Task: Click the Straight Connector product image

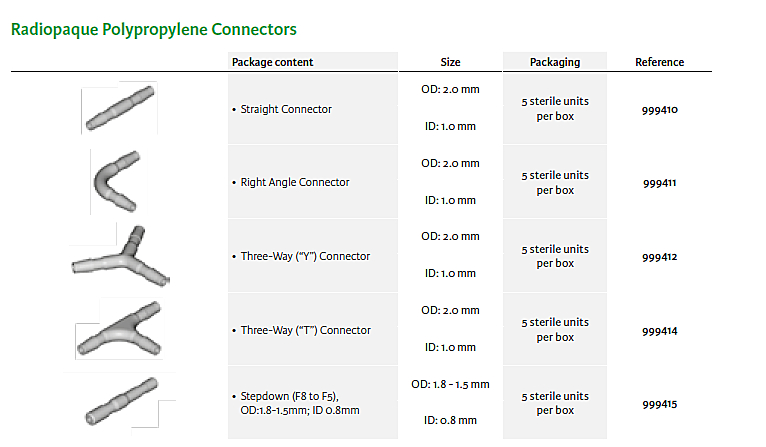Action: pos(120,108)
